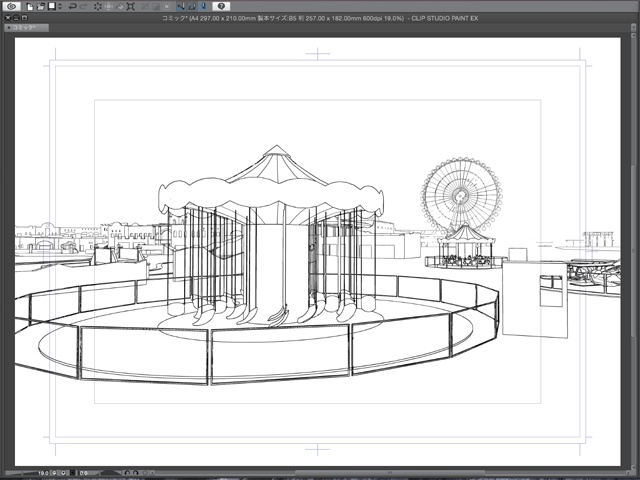Adjust the canvas rotation slider
The height and width of the screenshot is (480, 640).
pos(110,473)
